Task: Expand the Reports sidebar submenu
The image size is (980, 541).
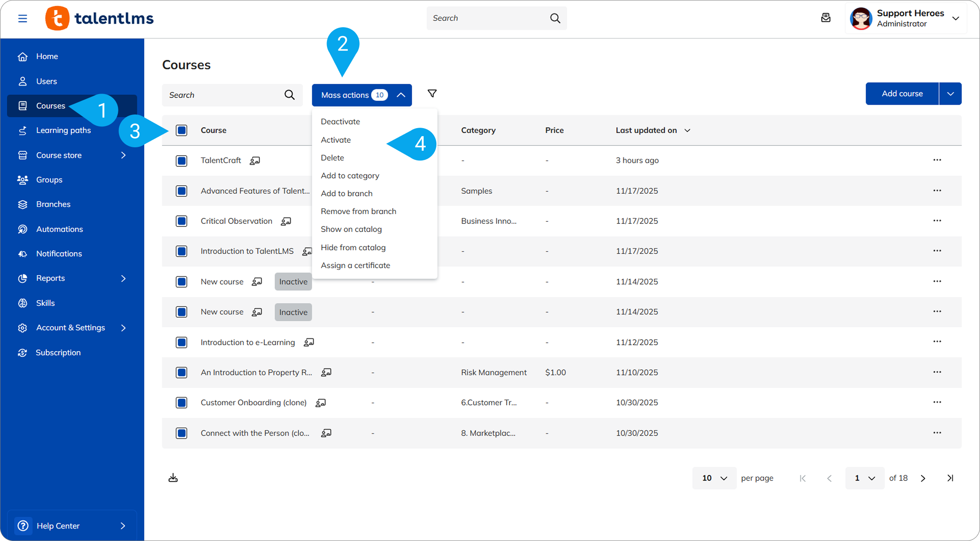Action: click(x=123, y=278)
